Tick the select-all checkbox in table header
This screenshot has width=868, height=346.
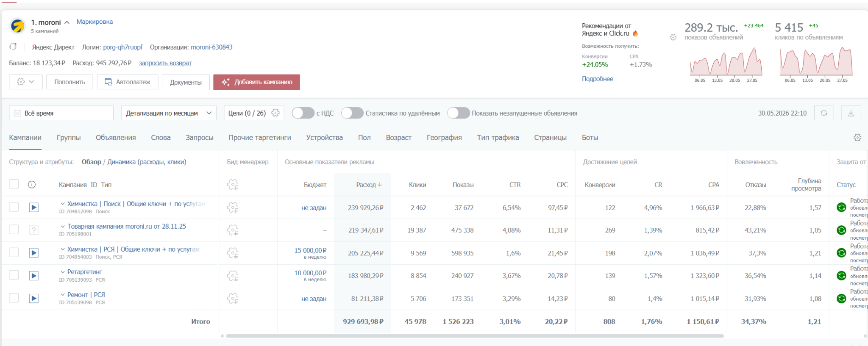[14, 184]
